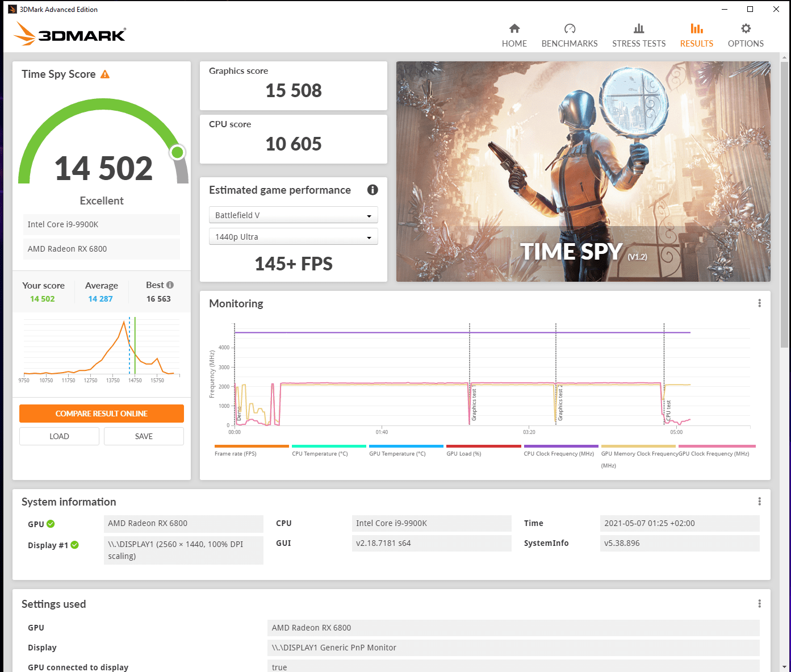This screenshot has width=791, height=672.
Task: Click the DISPLAY1 Generic PnP Monitor setting
Action: point(513,648)
